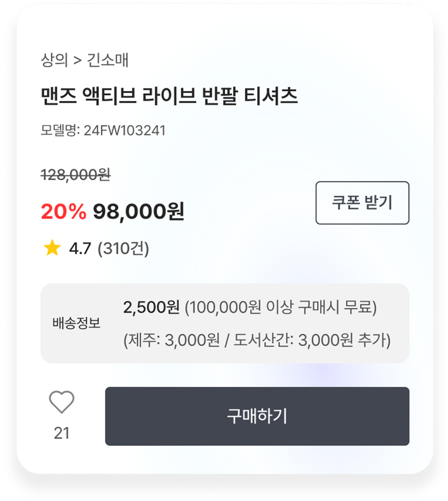This screenshot has width=448, height=501.
Task: Open the (310건) review count
Action: [x=123, y=249]
